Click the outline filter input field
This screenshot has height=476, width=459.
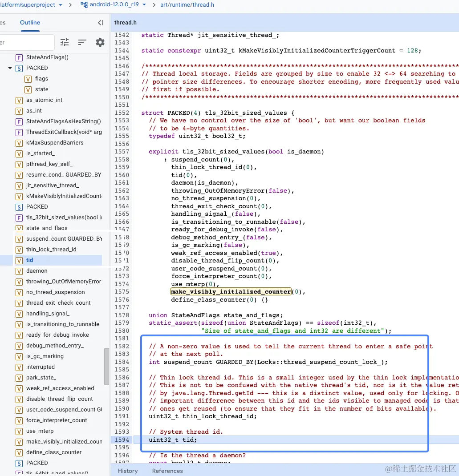[27, 42]
